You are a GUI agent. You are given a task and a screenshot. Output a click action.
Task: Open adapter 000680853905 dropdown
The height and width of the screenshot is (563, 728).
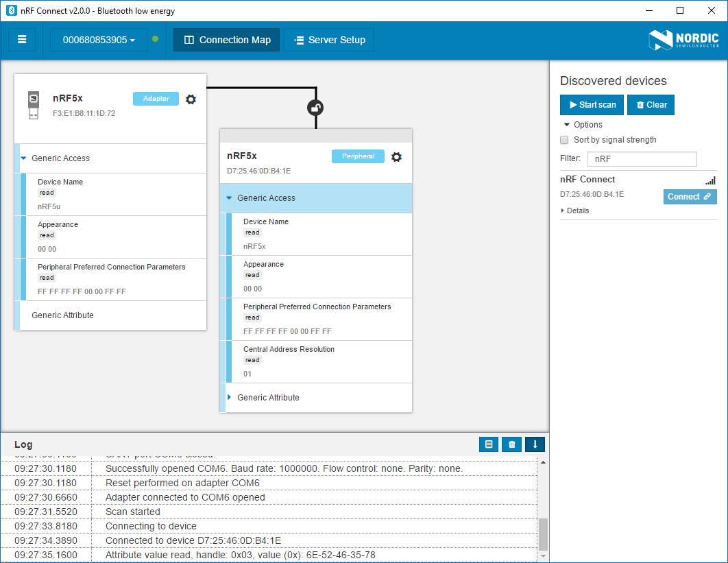pyautogui.click(x=99, y=40)
